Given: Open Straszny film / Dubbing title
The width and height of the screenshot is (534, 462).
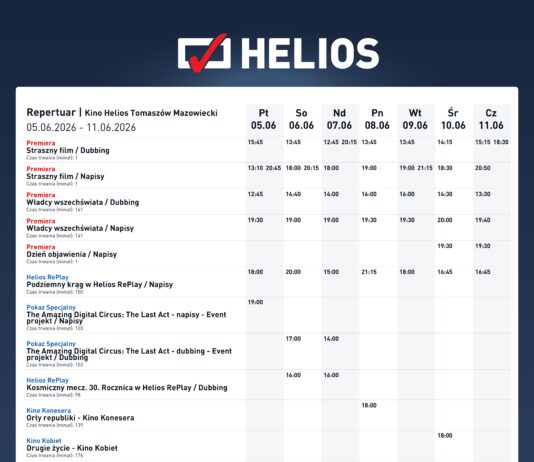Looking at the screenshot, I should pyautogui.click(x=68, y=150).
